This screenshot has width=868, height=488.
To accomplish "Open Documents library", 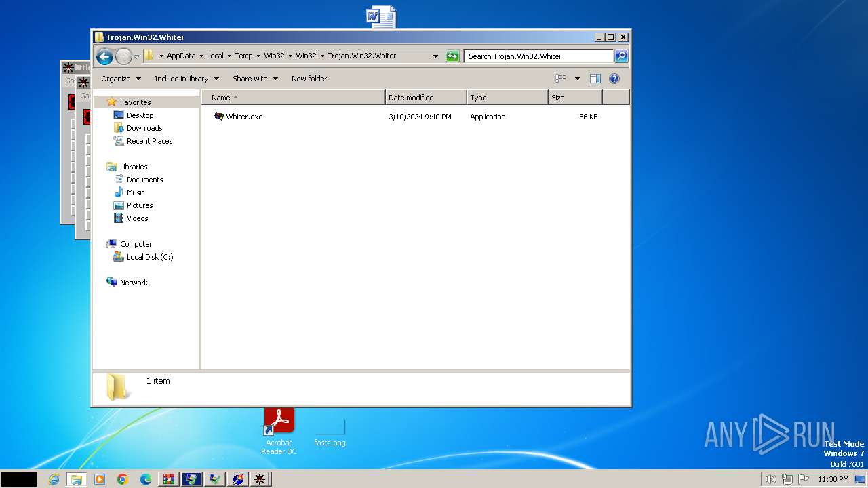I will tap(144, 180).
